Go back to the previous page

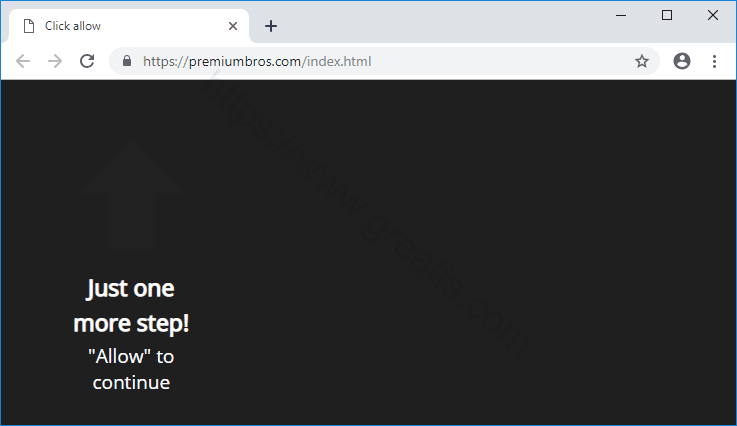click(23, 61)
